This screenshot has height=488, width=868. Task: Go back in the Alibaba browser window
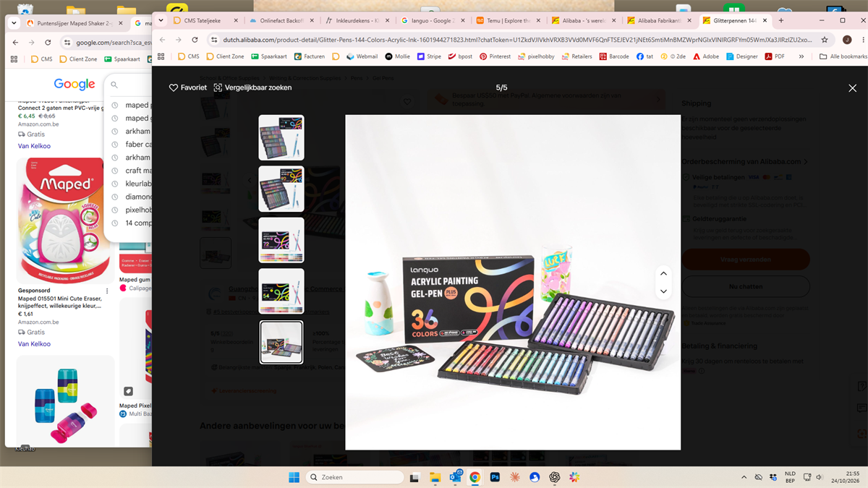(162, 40)
